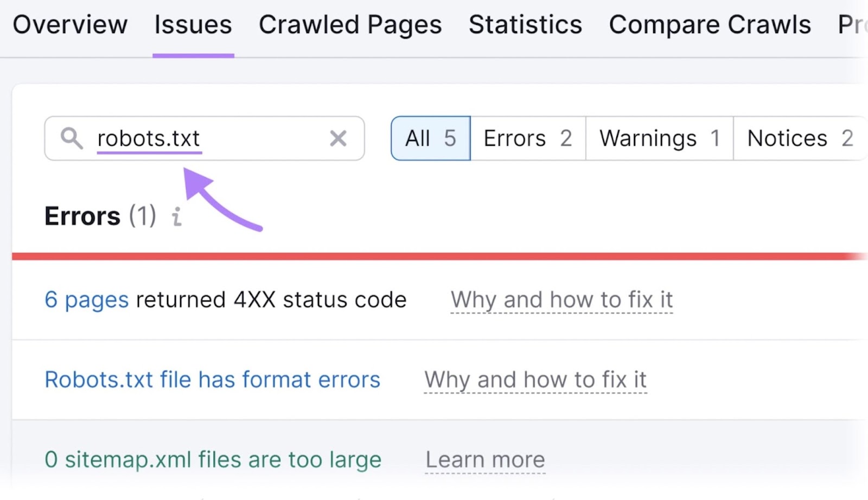Open the Statistics tab
This screenshot has width=868, height=500.
point(525,24)
